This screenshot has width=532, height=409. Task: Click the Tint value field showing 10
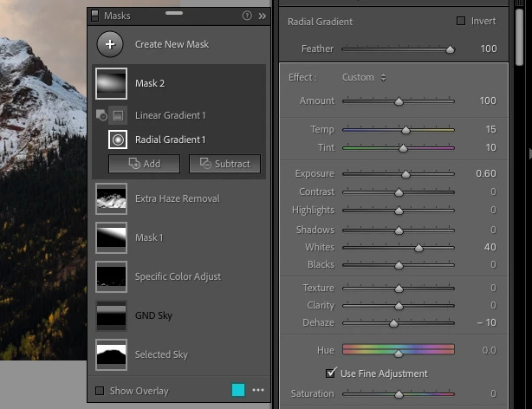(x=491, y=147)
